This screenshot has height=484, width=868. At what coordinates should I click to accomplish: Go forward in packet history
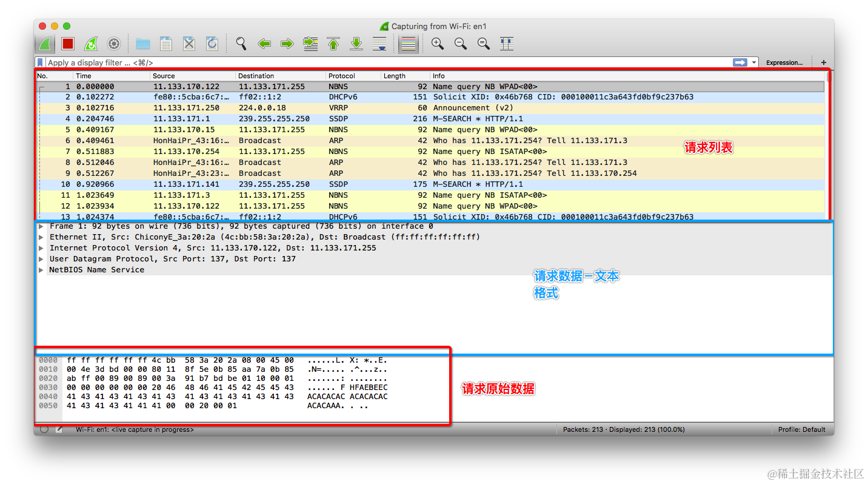click(x=287, y=44)
